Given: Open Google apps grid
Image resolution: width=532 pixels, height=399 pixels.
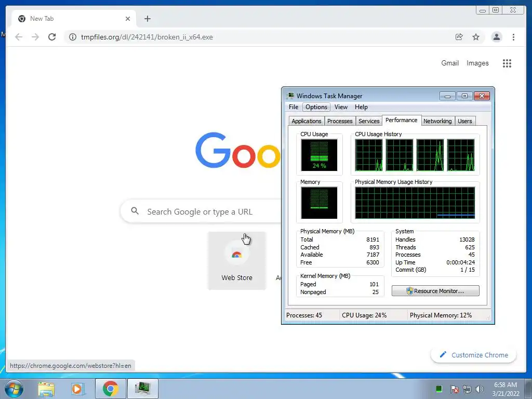Looking at the screenshot, I should click(507, 63).
